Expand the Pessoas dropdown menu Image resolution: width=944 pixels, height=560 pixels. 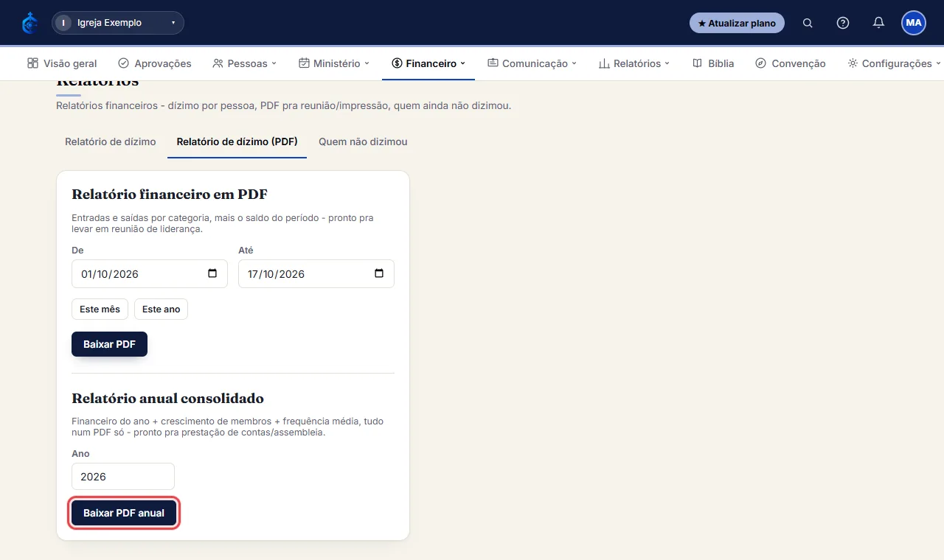(x=244, y=63)
